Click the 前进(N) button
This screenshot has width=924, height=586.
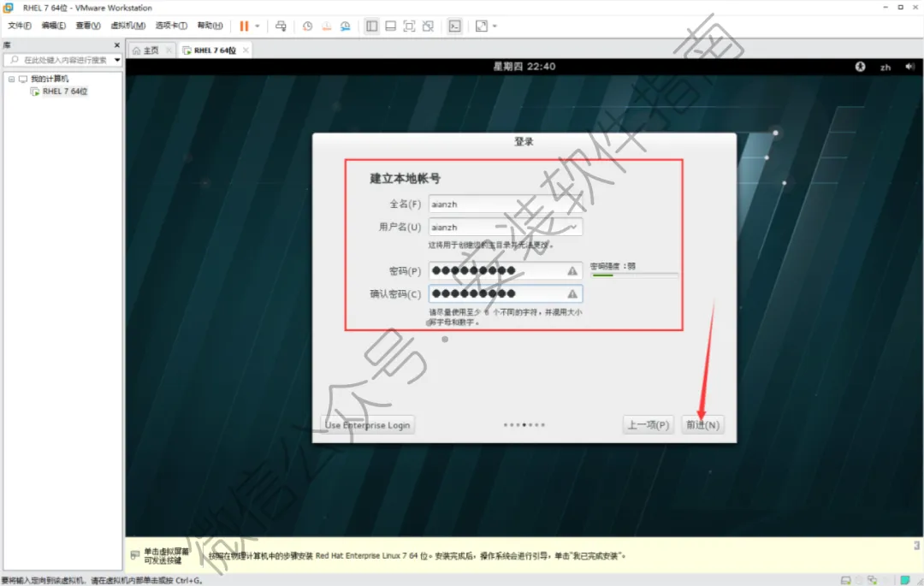(x=702, y=424)
